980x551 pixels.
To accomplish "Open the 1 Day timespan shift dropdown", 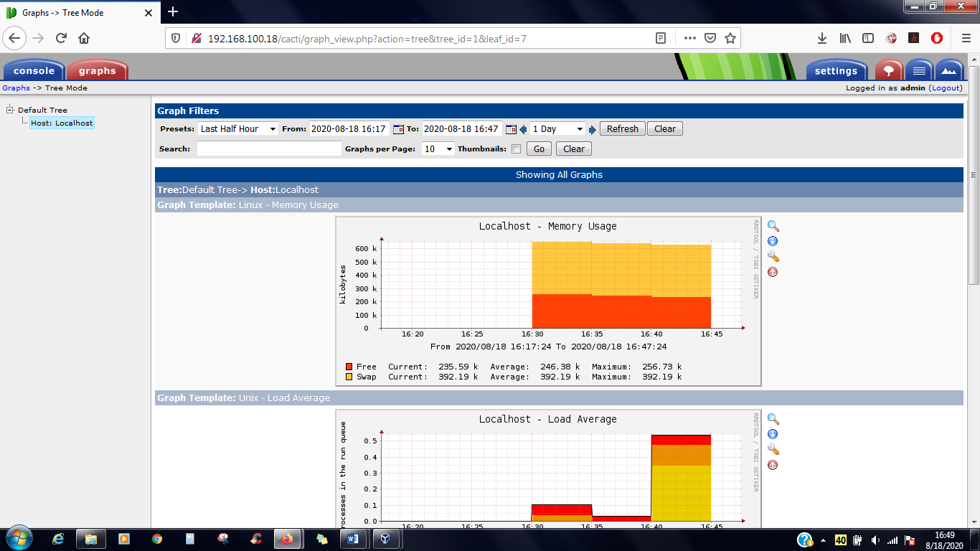I will [x=558, y=129].
